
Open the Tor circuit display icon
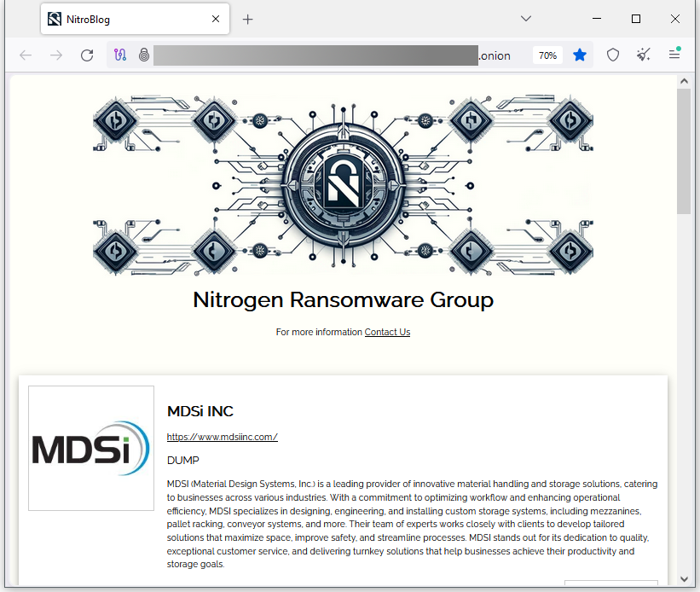coord(120,55)
